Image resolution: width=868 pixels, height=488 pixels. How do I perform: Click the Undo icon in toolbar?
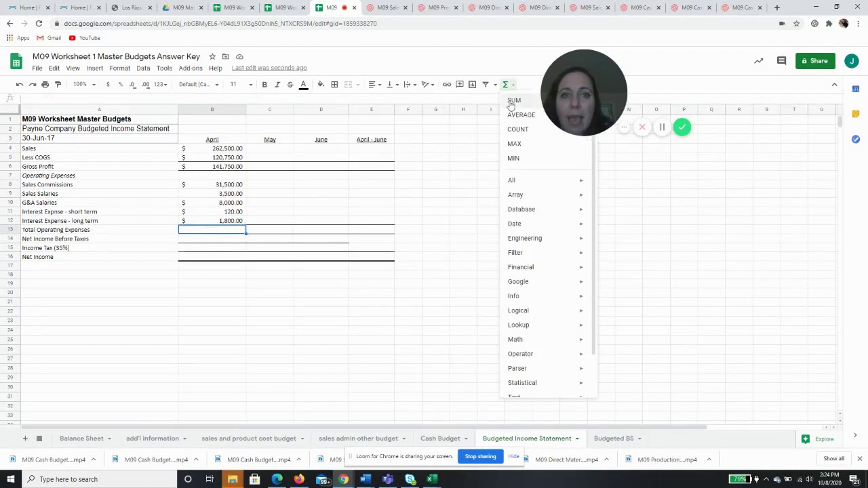20,84
